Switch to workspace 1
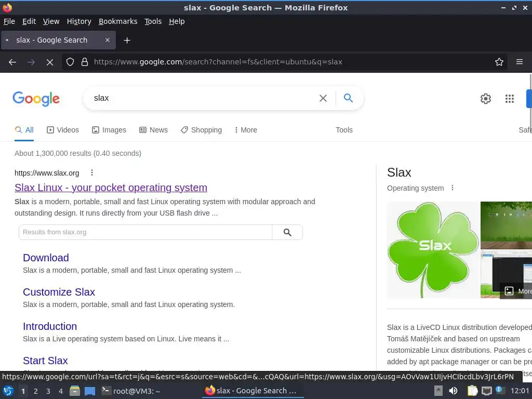 tap(23, 391)
